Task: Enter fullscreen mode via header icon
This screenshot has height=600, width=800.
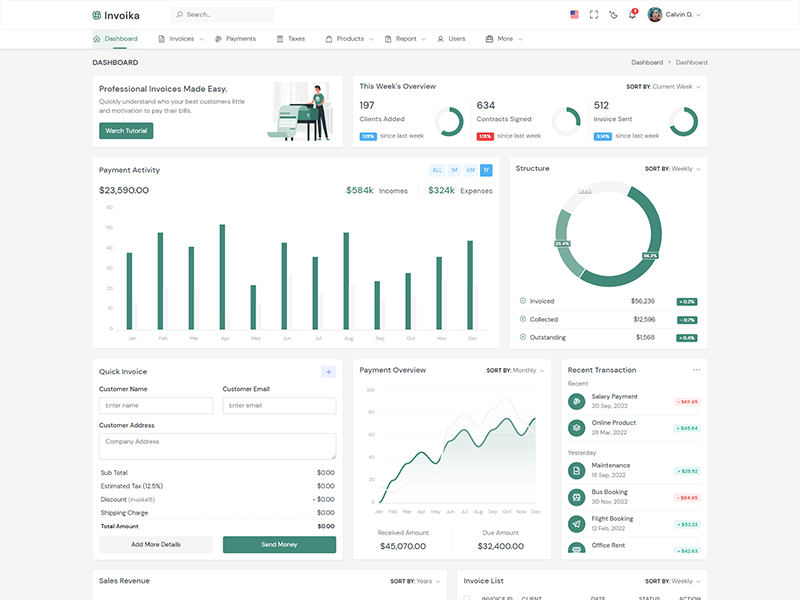Action: [594, 15]
